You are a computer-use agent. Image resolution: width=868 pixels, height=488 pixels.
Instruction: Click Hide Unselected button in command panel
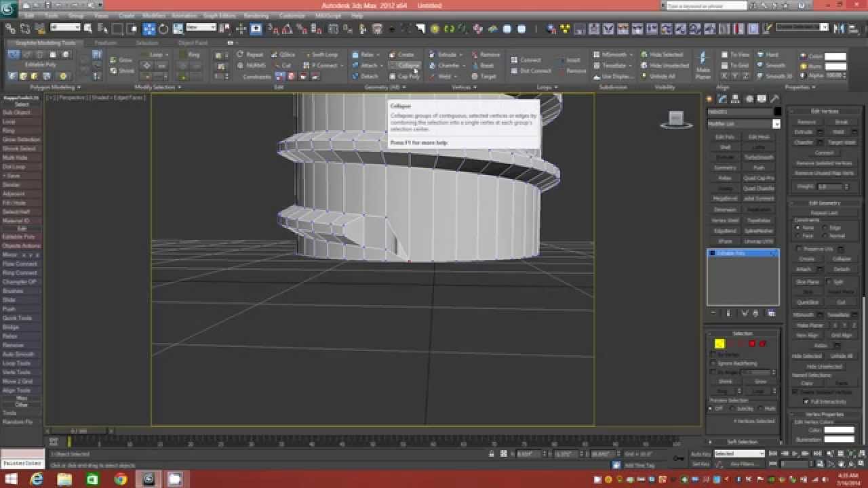click(x=825, y=366)
